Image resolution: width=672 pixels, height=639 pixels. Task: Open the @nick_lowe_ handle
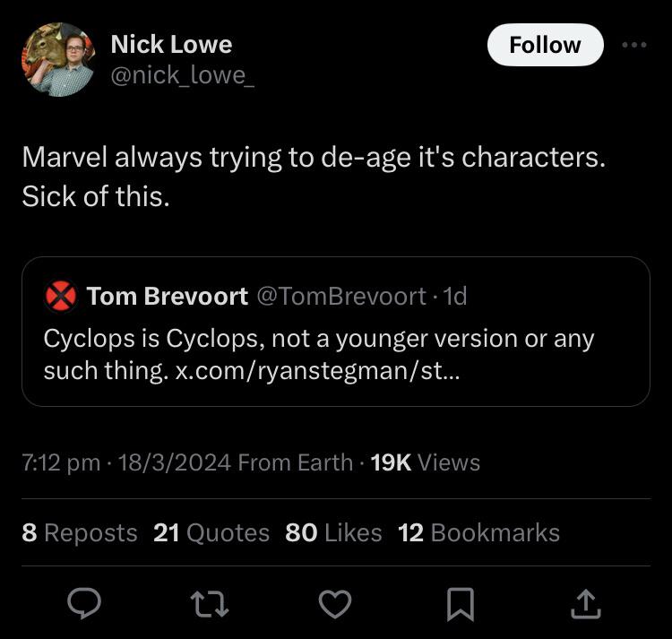pyautogui.click(x=182, y=75)
